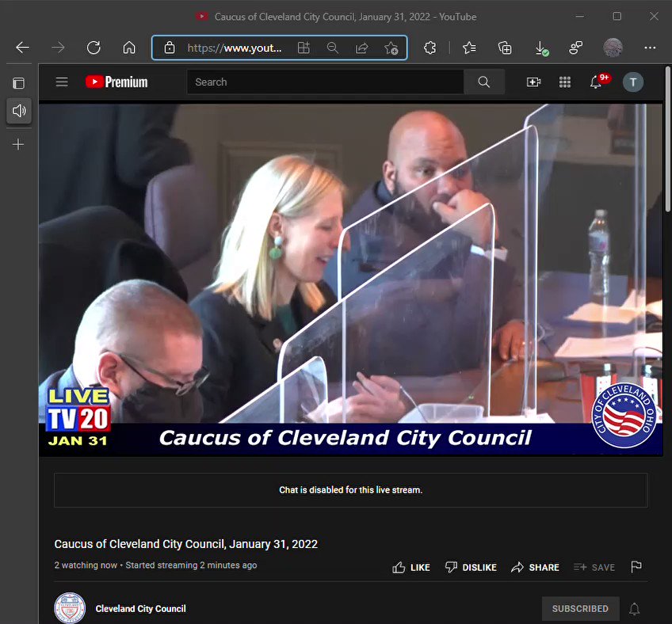Open the YouTube apps grid
Viewport: 672px width, 624px height.
coord(565,82)
